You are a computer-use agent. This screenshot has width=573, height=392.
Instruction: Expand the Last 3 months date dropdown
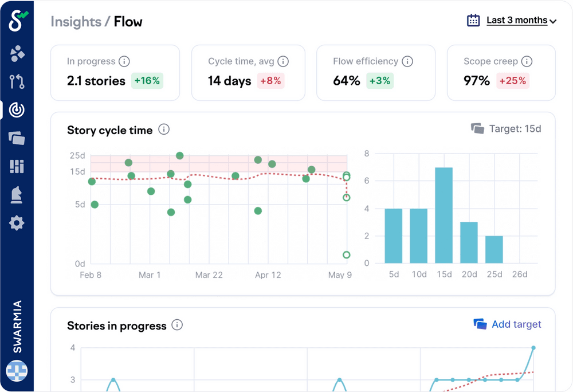point(521,21)
